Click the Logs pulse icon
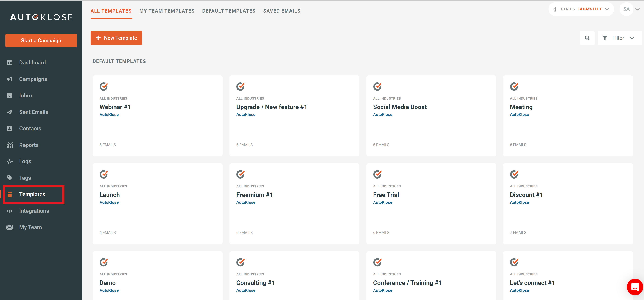The width and height of the screenshot is (644, 300). tap(9, 162)
